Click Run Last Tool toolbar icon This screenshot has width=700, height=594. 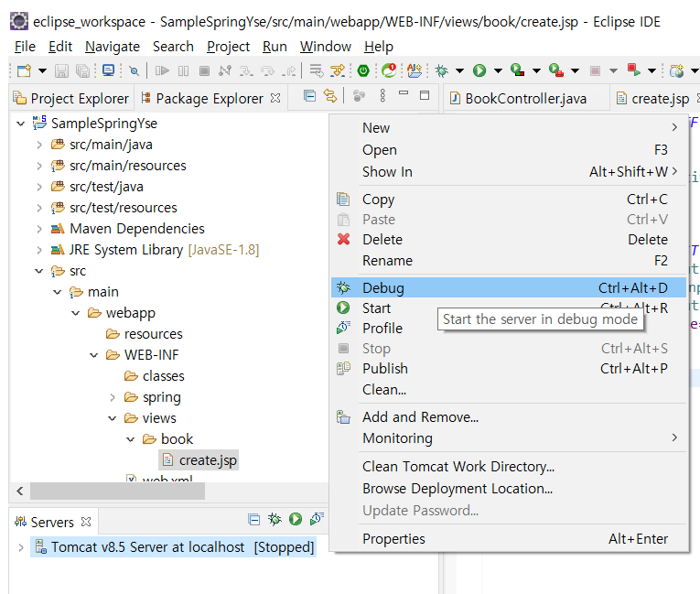[x=556, y=70]
